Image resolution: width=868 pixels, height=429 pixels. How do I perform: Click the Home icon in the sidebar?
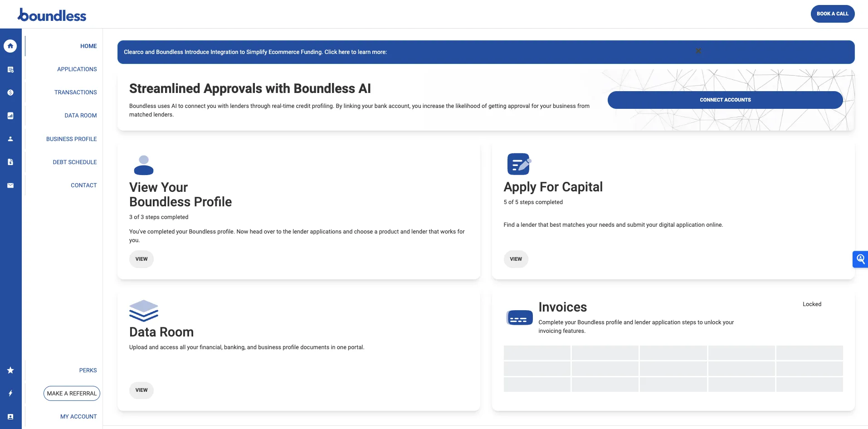10,46
